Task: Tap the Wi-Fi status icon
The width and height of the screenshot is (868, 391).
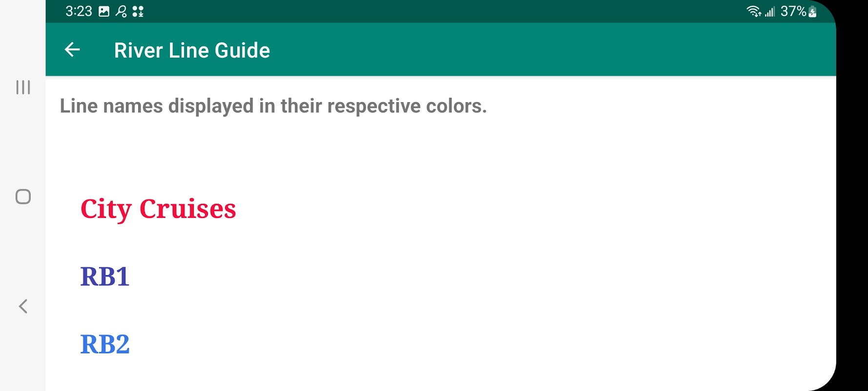Action: coord(753,11)
